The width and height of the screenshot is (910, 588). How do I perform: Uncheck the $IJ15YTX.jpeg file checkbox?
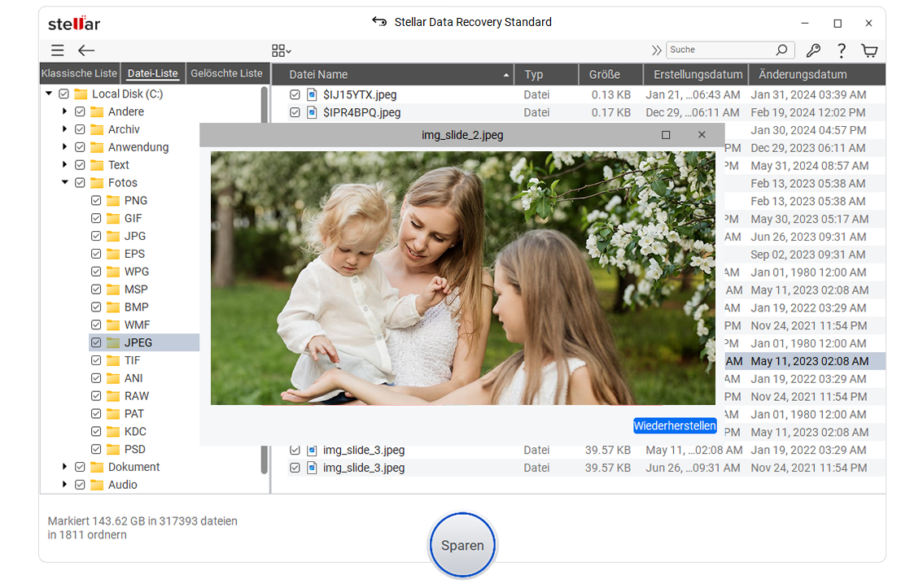(x=295, y=95)
